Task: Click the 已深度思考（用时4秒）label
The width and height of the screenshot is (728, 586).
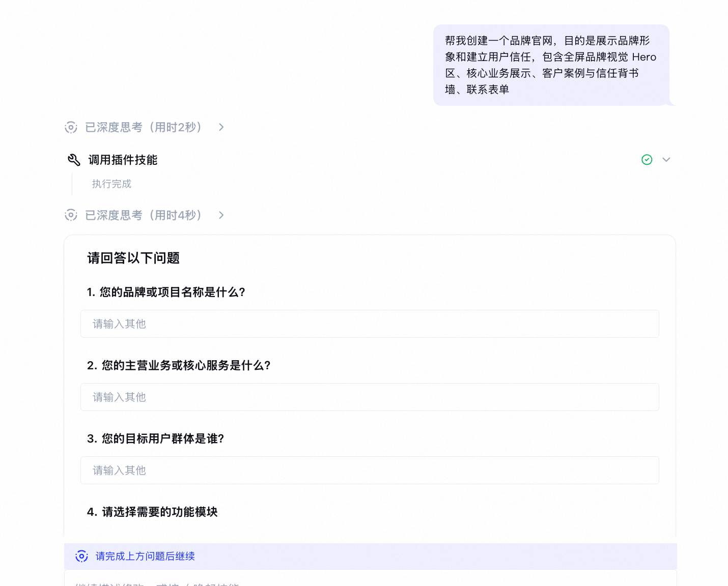Action: point(144,215)
